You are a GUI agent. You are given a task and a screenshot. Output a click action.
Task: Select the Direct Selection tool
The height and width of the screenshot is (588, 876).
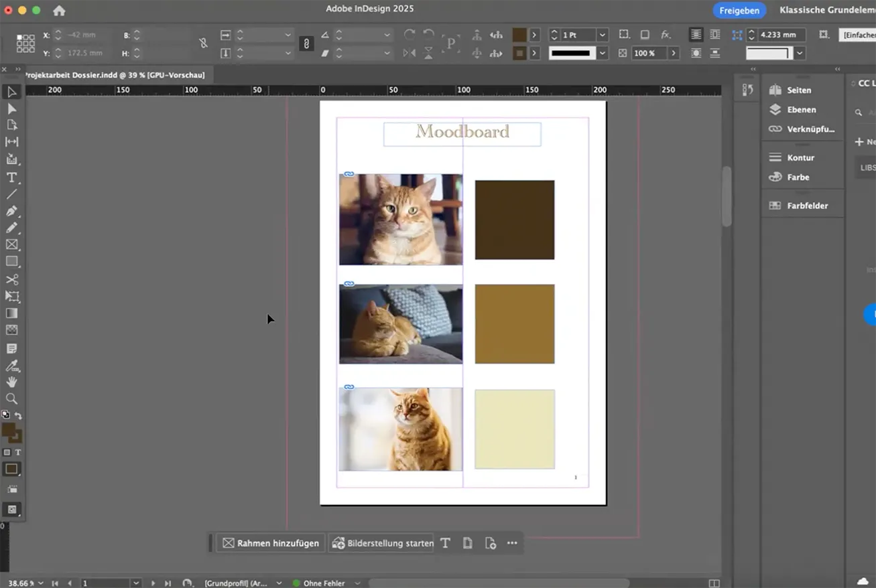click(x=11, y=108)
